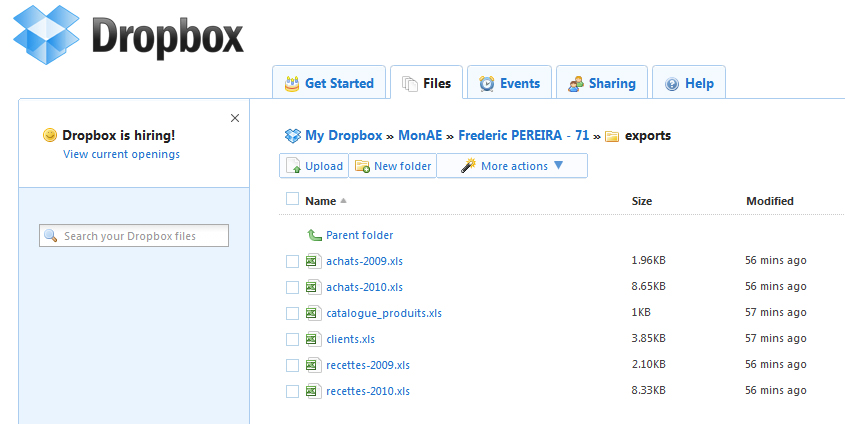
Task: Click the Excel icon of achats-2009.xls
Action: 314,261
